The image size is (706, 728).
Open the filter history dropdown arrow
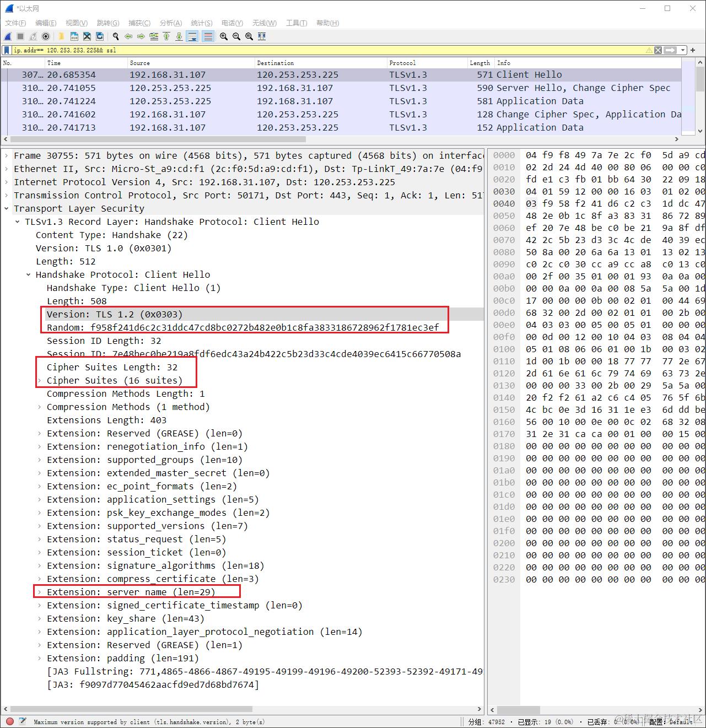[x=683, y=50]
